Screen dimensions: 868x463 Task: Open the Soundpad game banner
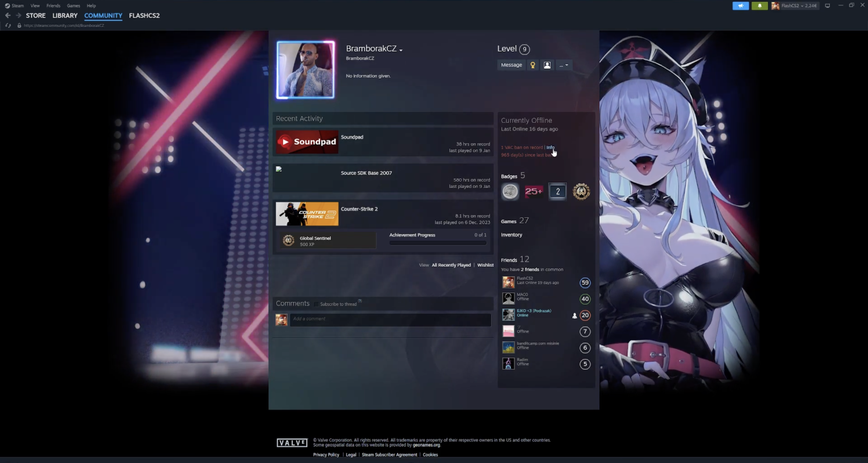pos(307,142)
